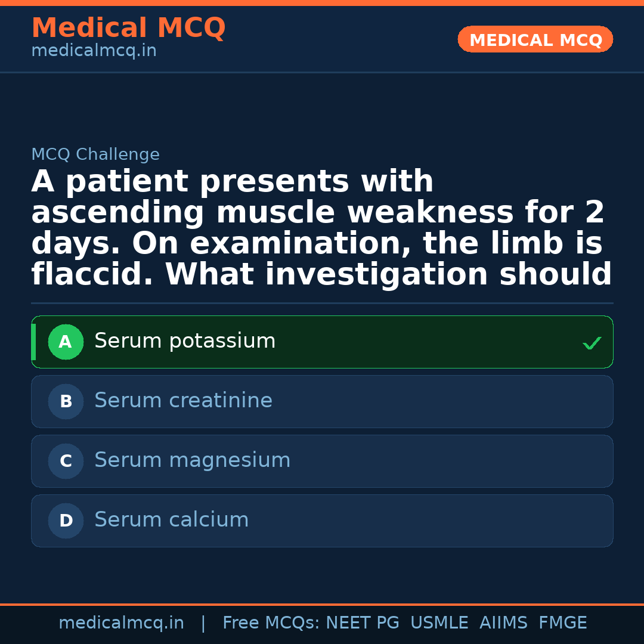Select the B letter circle

tap(66, 402)
